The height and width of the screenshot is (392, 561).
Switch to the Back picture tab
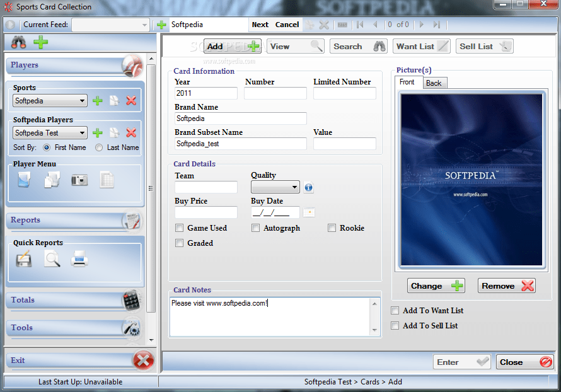click(x=434, y=83)
